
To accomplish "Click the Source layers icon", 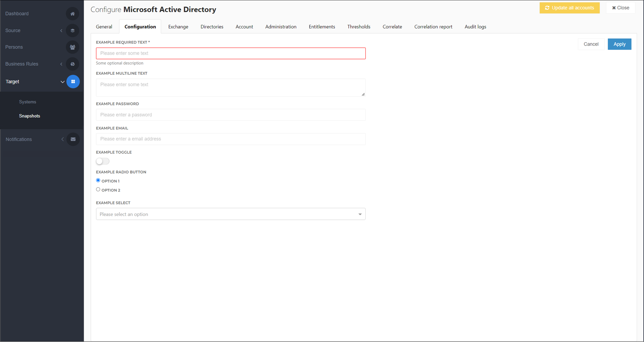I will (x=72, y=31).
